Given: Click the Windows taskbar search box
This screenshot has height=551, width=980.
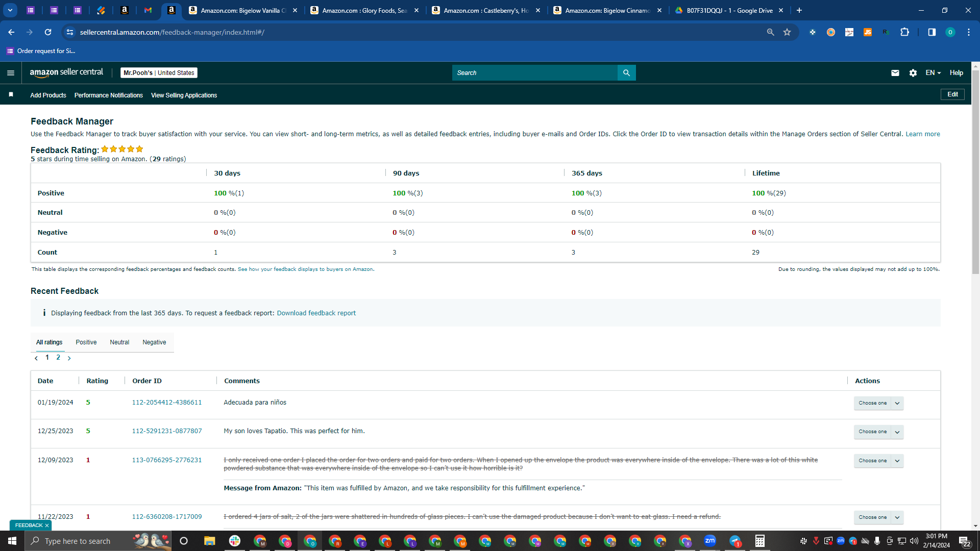Looking at the screenshot, I should (x=98, y=541).
